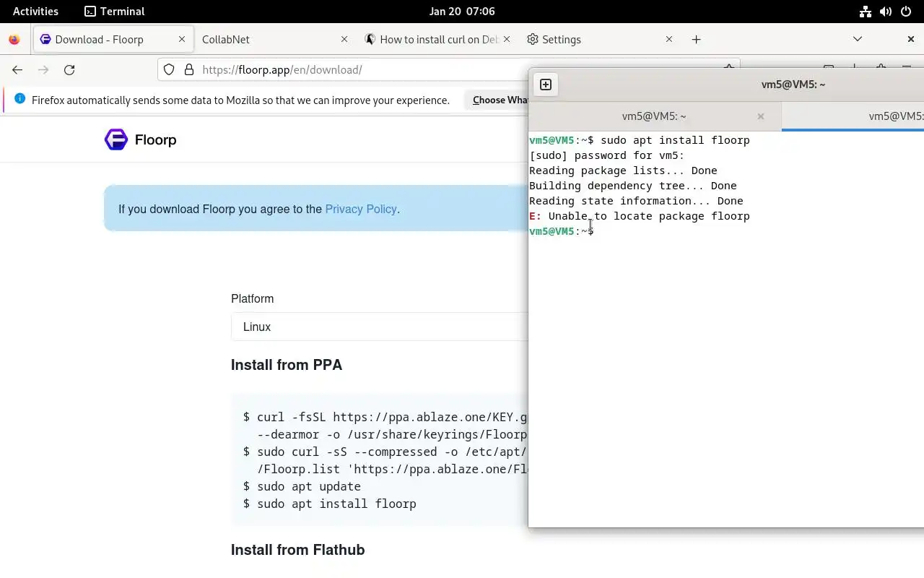The height and width of the screenshot is (578, 924).
Task: Click the power icon in top bar
Action: coord(905,11)
